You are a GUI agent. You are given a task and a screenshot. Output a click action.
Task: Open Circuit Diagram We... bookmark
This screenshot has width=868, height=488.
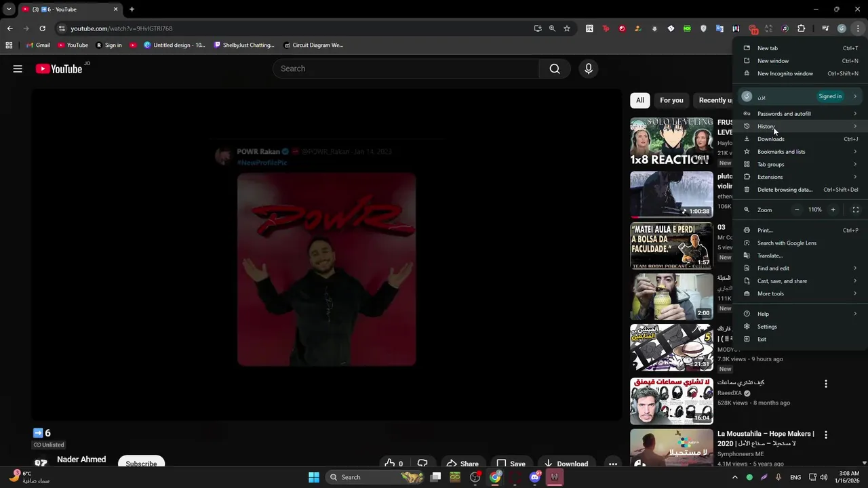tap(313, 45)
